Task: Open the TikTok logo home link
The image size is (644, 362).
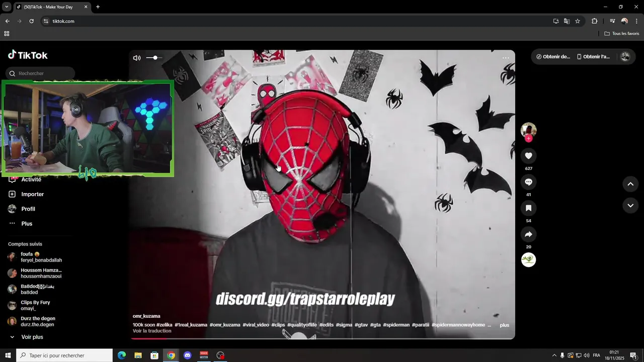Action: click(28, 55)
